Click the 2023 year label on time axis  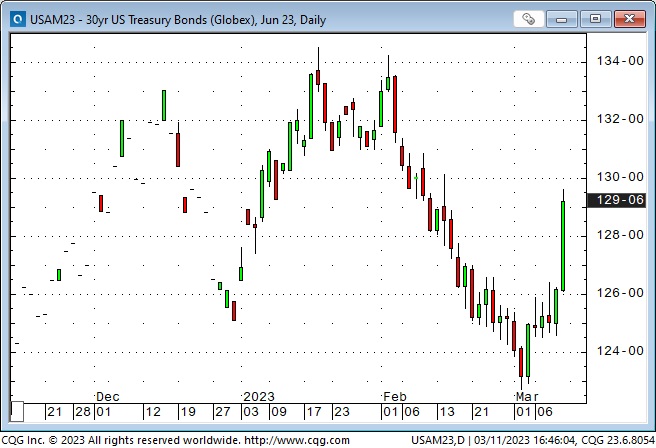[259, 397]
